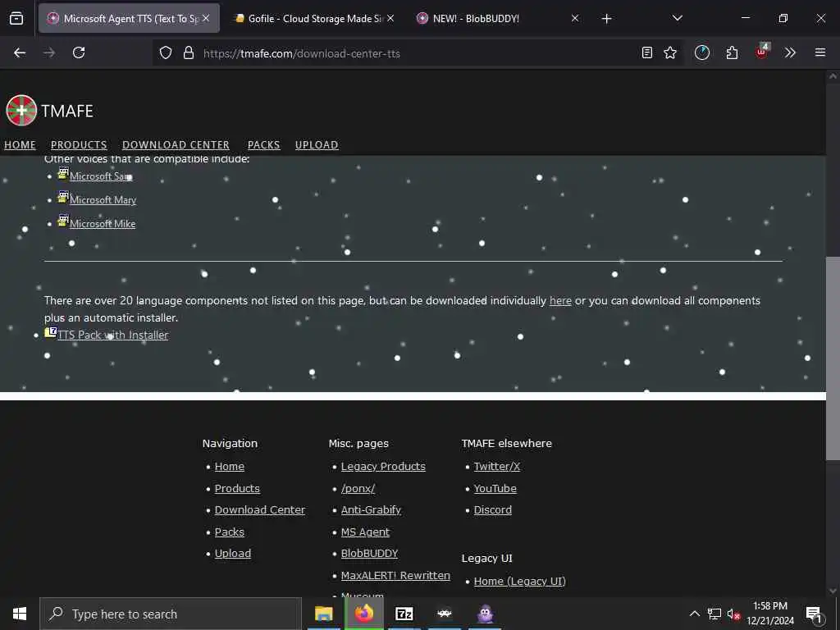Open the PACKS menu item
This screenshot has height=630, width=840.
(263, 144)
